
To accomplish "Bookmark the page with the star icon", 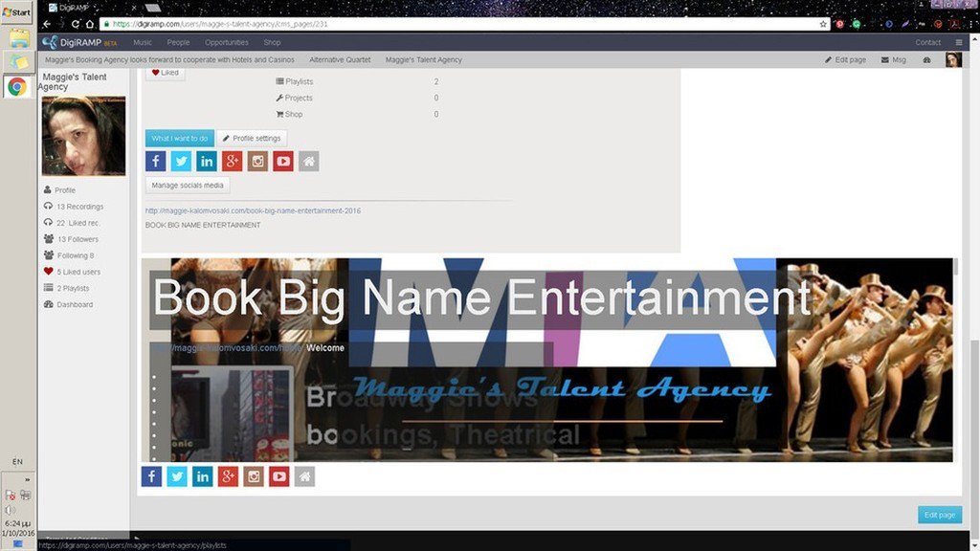I will [823, 24].
